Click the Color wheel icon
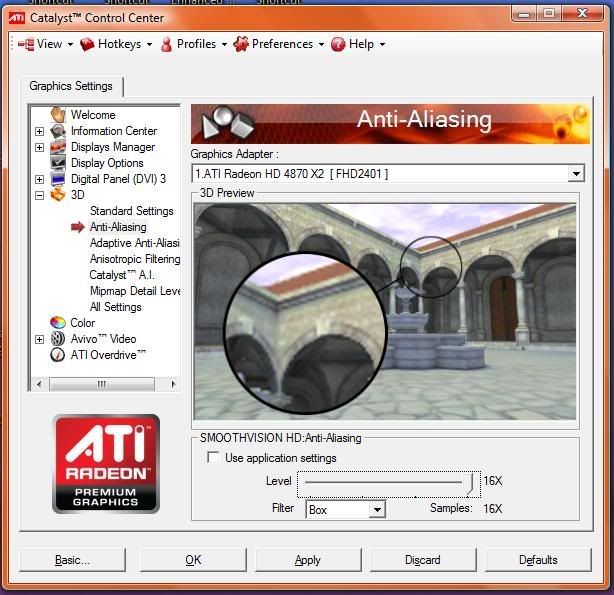Viewport: 614px width, 595px height. point(58,323)
